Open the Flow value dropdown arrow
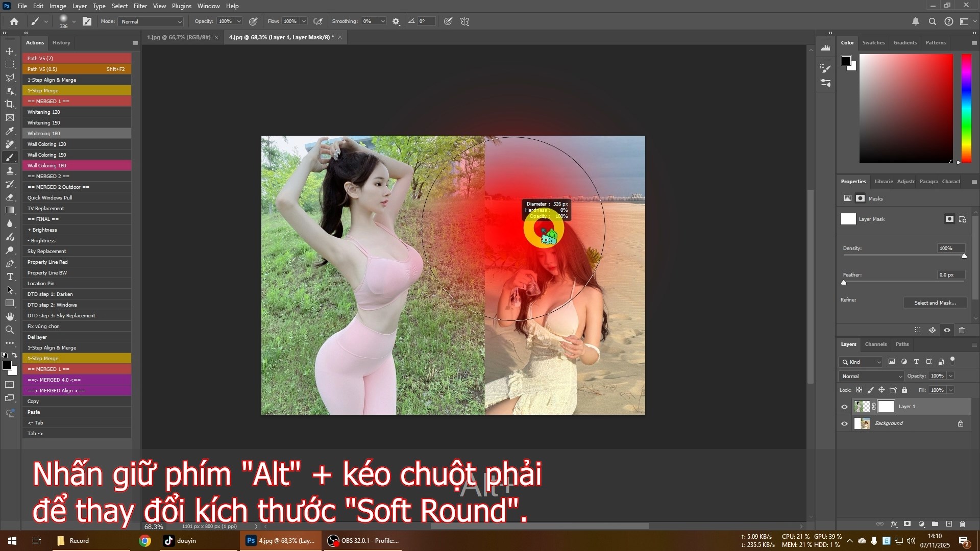 (304, 21)
